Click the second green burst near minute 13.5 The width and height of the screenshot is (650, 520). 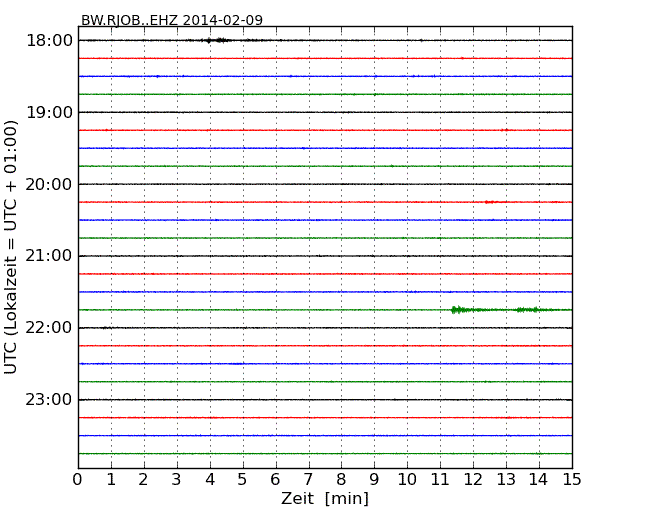[527, 310]
